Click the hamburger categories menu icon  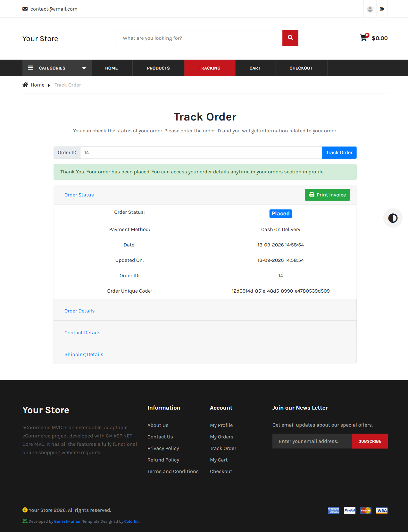[30, 68]
